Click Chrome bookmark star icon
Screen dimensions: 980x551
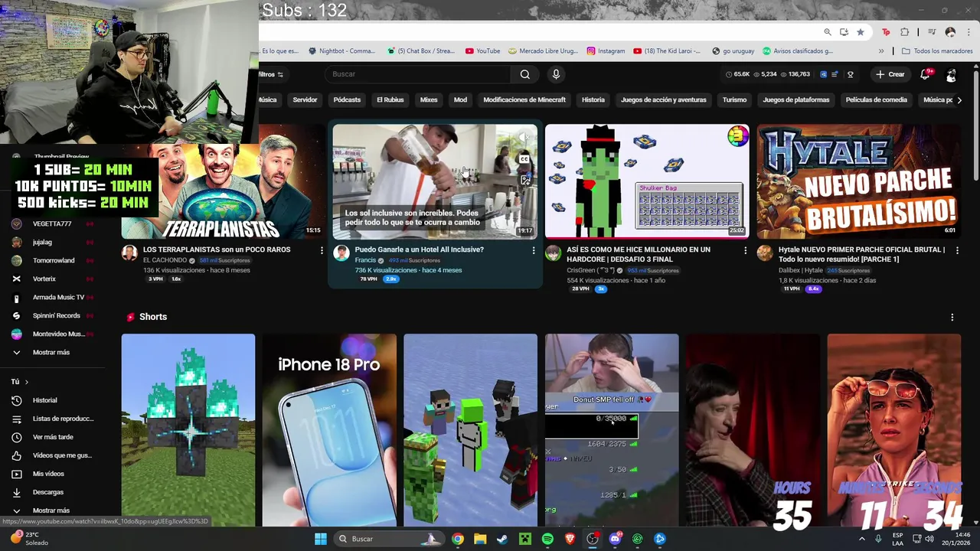point(861,32)
